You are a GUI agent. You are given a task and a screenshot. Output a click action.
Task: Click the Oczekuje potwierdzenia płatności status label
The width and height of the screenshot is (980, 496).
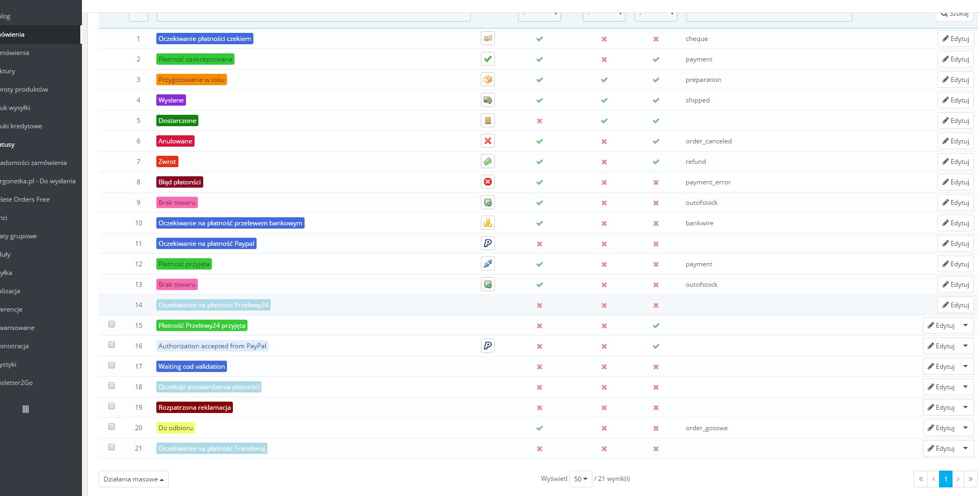209,387
